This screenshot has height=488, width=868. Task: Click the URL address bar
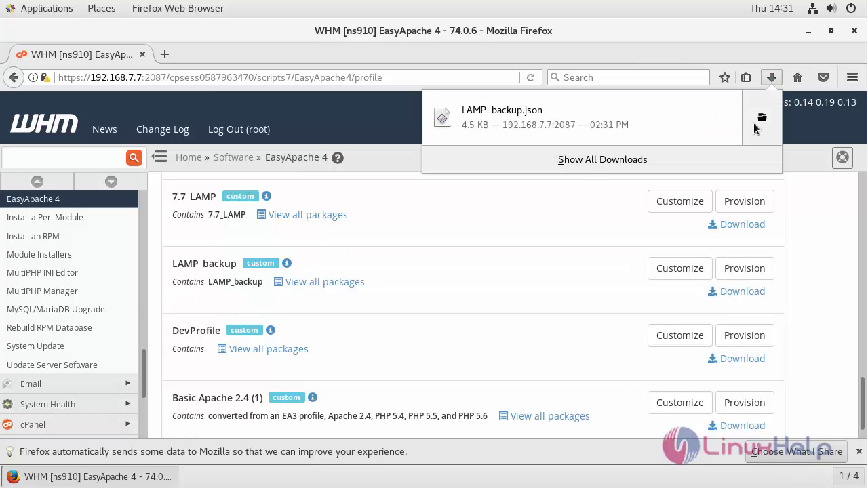tap(288, 77)
